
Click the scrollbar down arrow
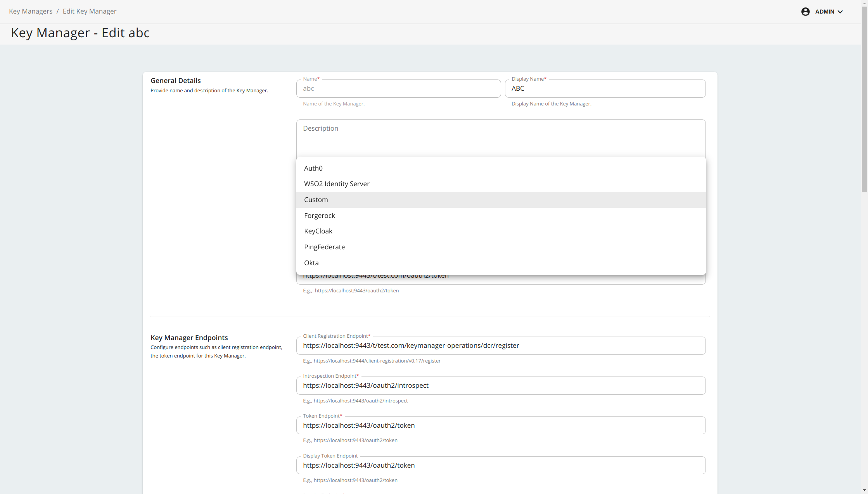[x=865, y=490]
